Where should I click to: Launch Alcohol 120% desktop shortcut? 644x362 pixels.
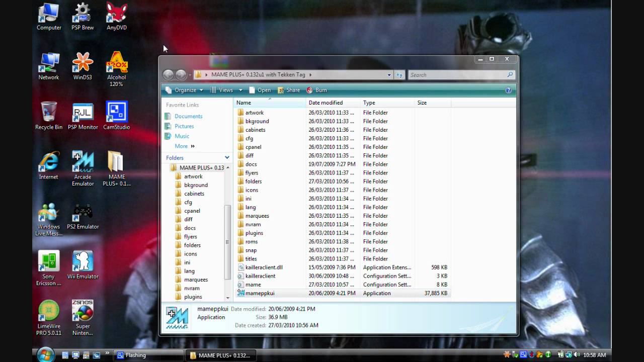tap(117, 70)
